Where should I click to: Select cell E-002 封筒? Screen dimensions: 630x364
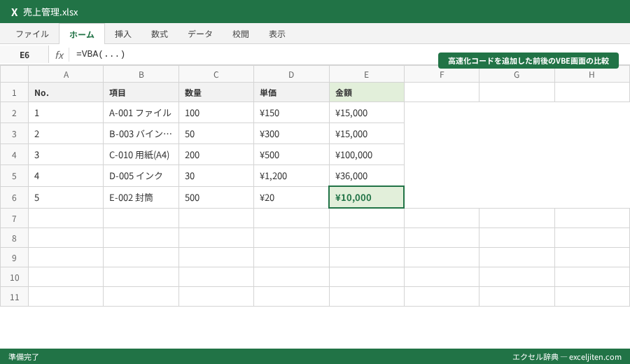141,197
